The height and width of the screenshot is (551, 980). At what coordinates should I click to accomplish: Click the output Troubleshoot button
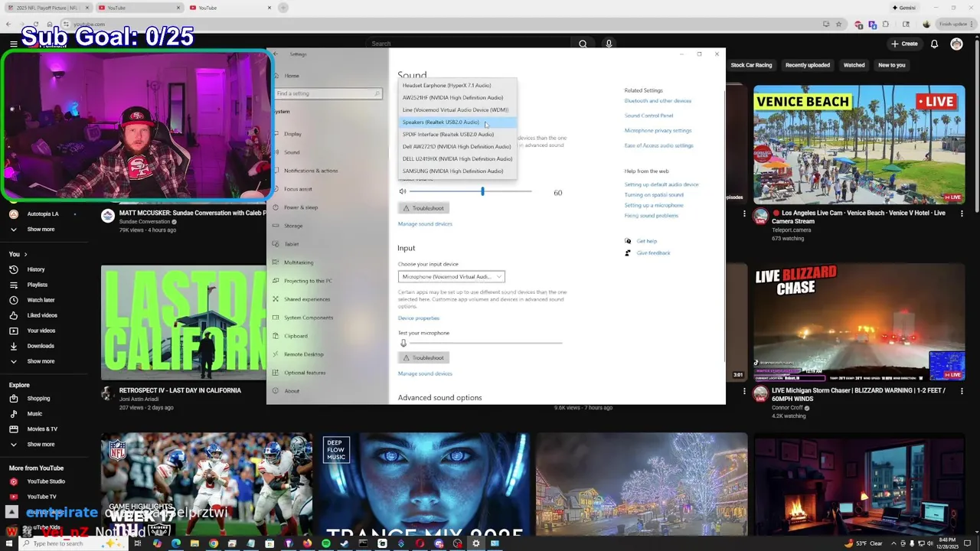(x=423, y=208)
